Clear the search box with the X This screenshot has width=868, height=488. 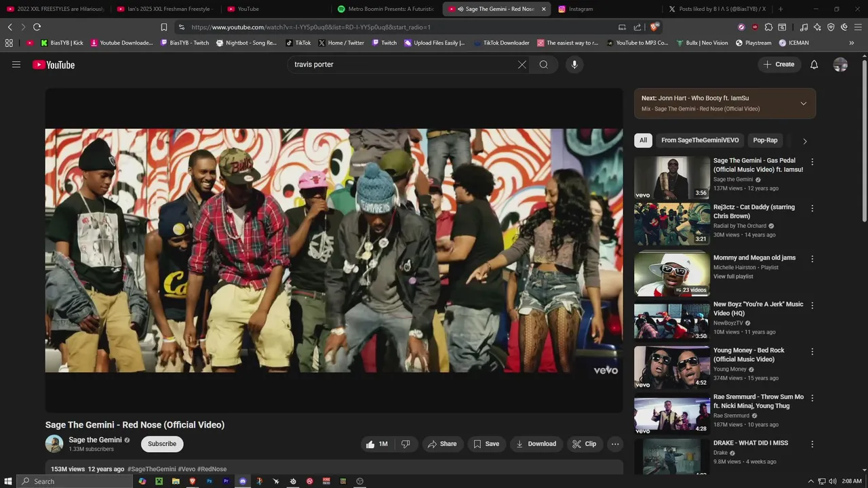point(522,64)
